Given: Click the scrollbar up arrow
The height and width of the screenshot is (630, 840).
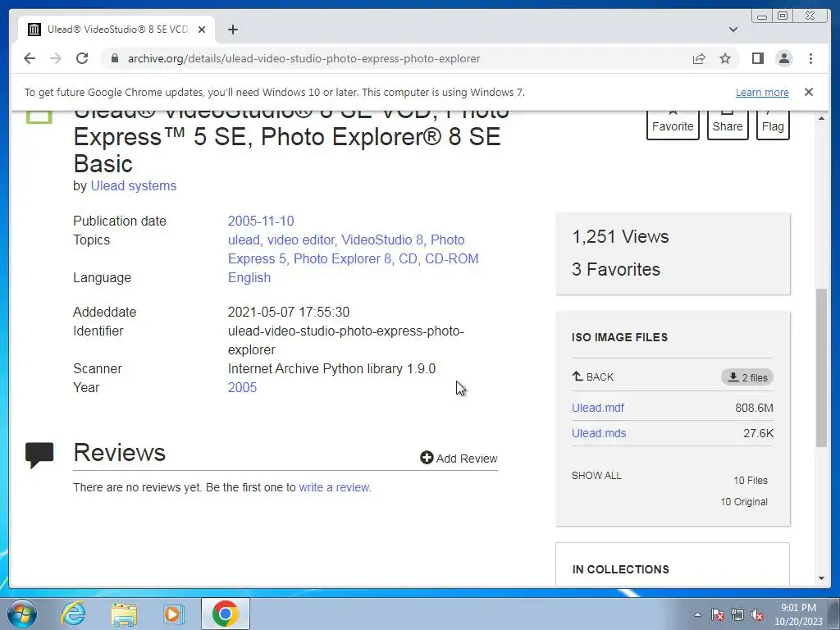Looking at the screenshot, I should click(821, 118).
